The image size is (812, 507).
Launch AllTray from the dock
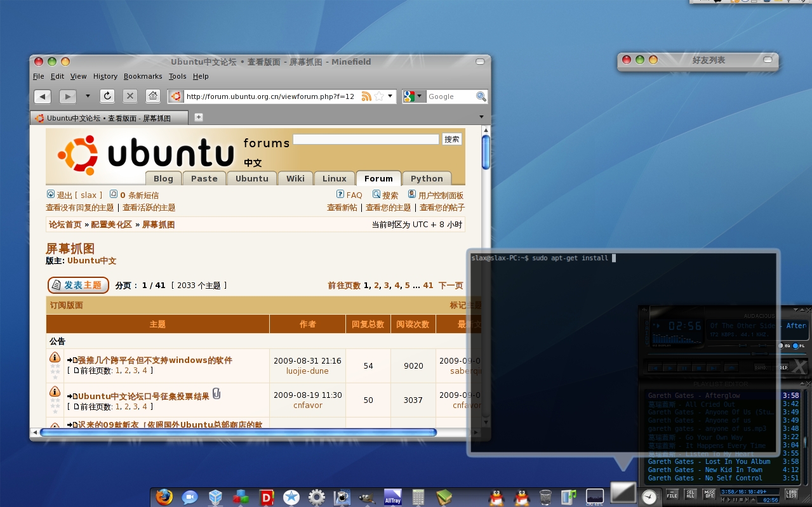pos(393,497)
